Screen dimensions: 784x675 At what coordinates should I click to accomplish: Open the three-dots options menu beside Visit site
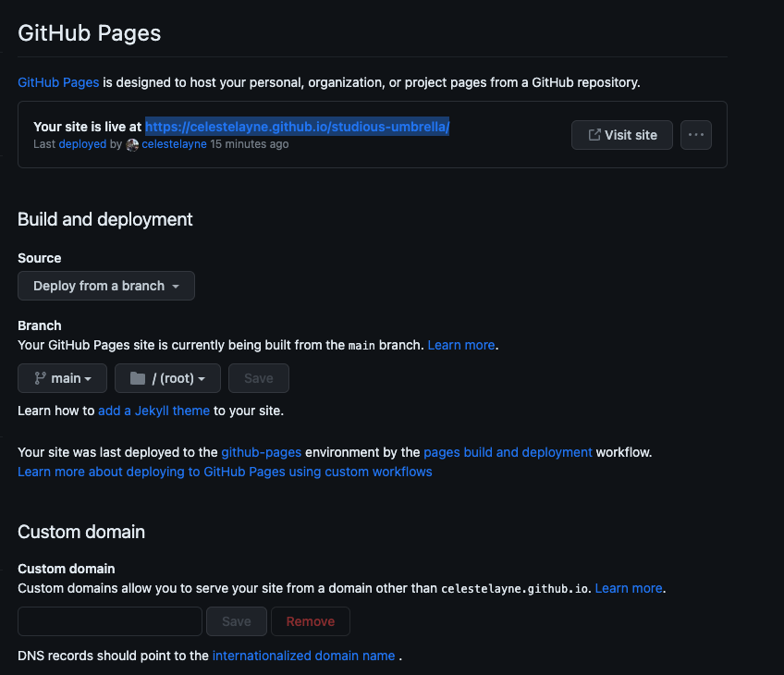695,135
